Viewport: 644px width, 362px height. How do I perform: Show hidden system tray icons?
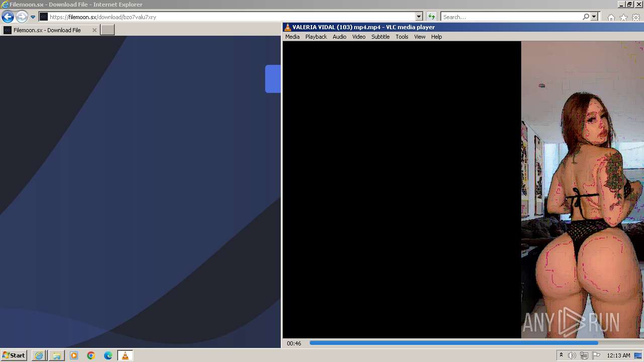coord(561,355)
